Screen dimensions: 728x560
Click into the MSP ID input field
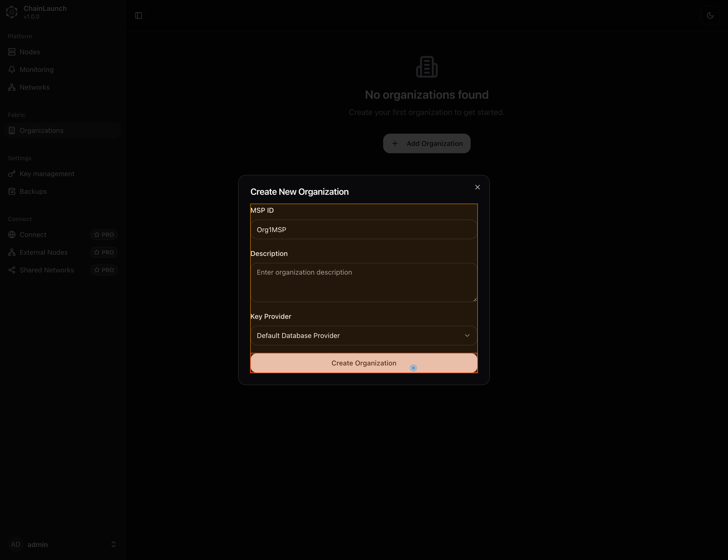coord(363,230)
